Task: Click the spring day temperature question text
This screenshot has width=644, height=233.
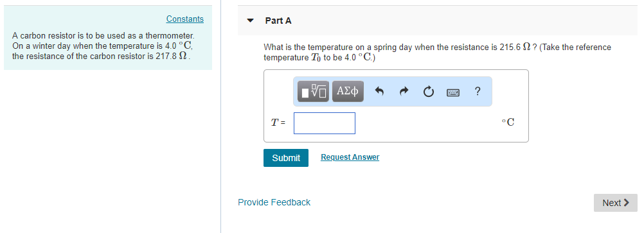Action: click(437, 53)
